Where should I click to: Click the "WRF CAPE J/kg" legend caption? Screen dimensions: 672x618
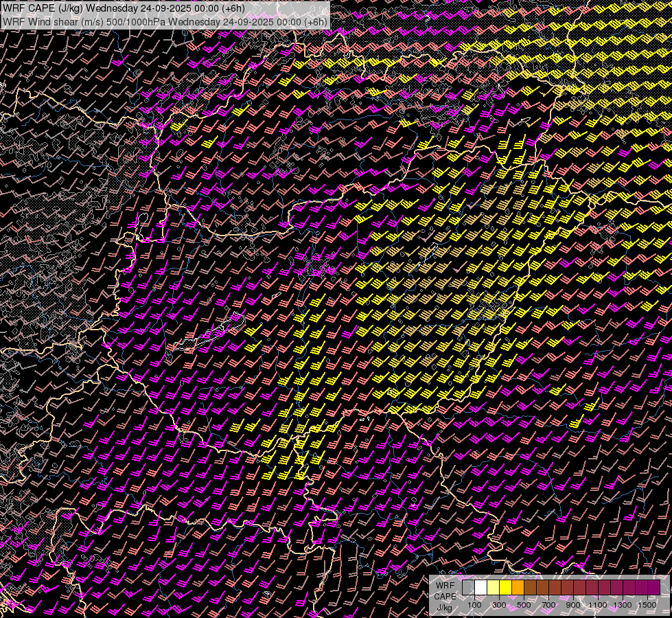point(444,595)
